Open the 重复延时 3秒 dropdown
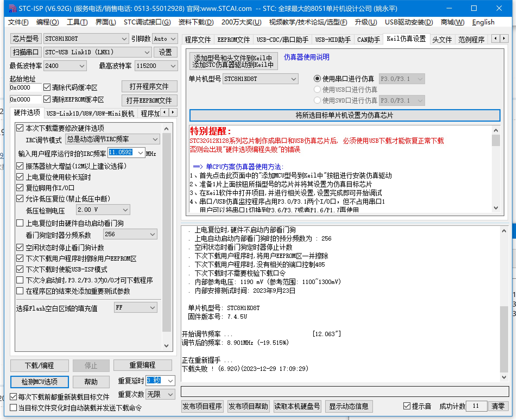Image resolution: width=516 pixels, height=420 pixels. click(170, 381)
